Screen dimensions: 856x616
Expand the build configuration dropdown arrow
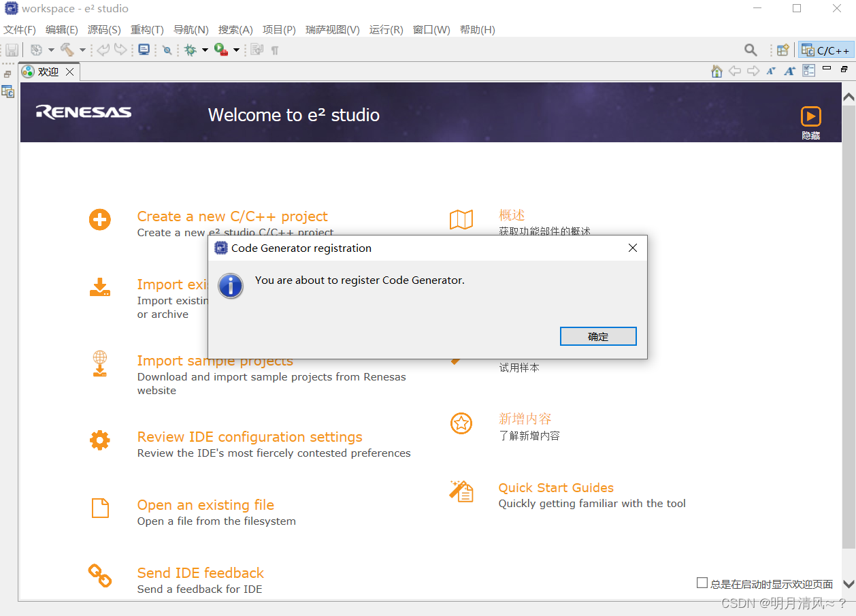pyautogui.click(x=51, y=50)
